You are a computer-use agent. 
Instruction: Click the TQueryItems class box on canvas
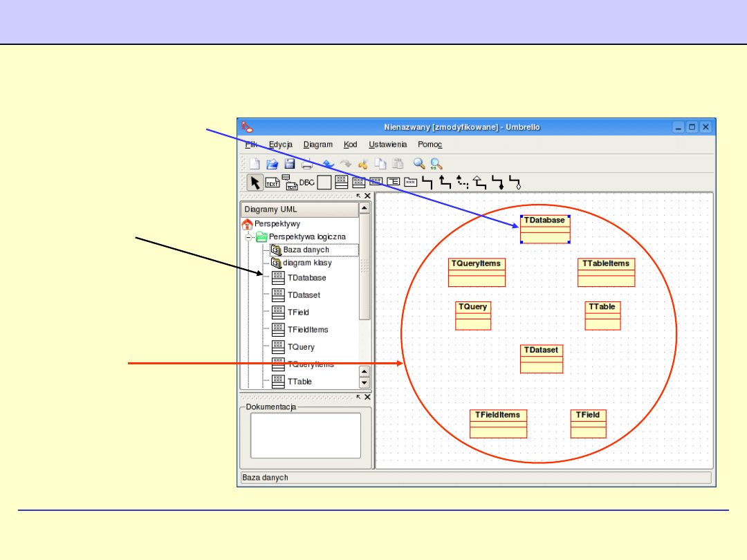tap(477, 272)
